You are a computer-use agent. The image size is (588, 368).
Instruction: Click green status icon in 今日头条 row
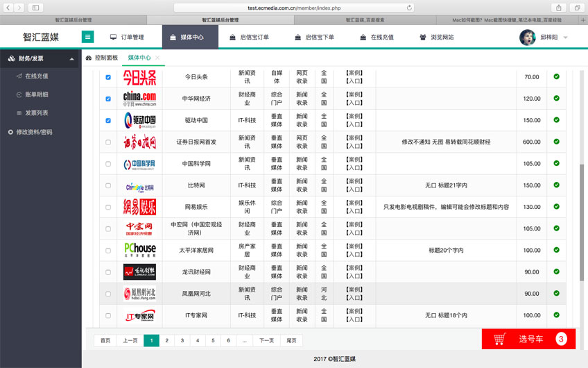pyautogui.click(x=557, y=76)
